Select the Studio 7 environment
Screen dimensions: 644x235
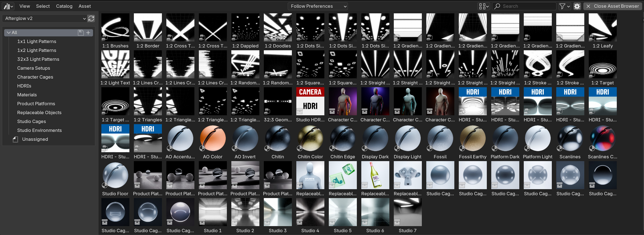click(408, 216)
